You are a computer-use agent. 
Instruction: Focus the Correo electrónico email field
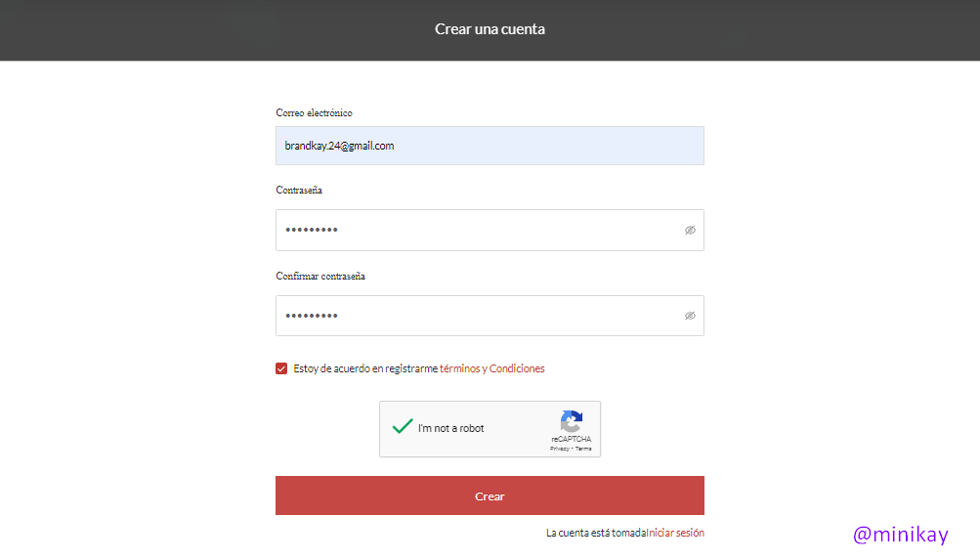(489, 146)
